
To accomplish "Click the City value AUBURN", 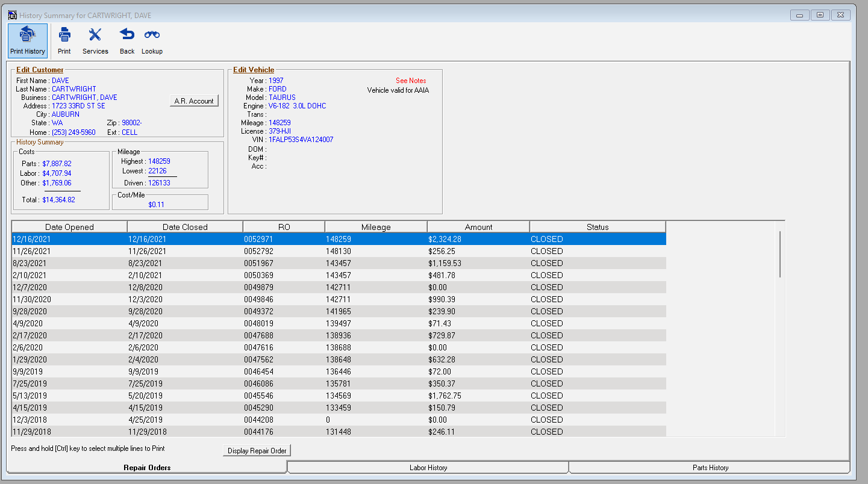I will (x=66, y=114).
